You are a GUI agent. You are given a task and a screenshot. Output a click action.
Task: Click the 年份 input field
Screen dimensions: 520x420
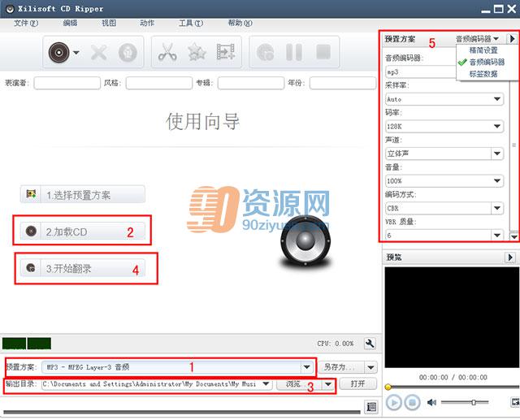(x=343, y=83)
